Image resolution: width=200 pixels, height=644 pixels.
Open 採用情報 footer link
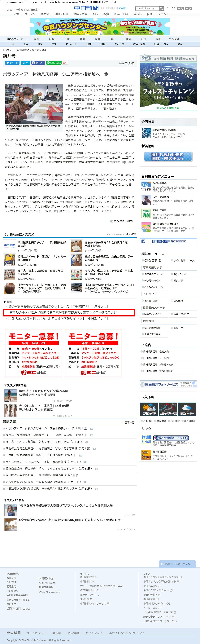11,582
